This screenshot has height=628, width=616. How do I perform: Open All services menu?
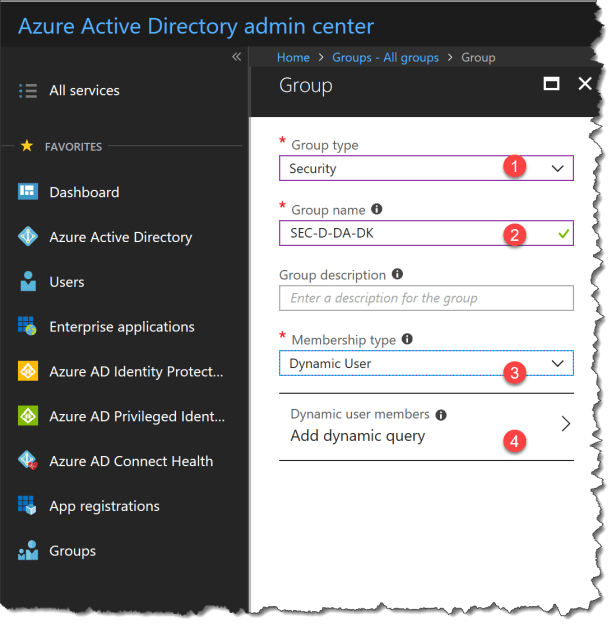click(84, 90)
